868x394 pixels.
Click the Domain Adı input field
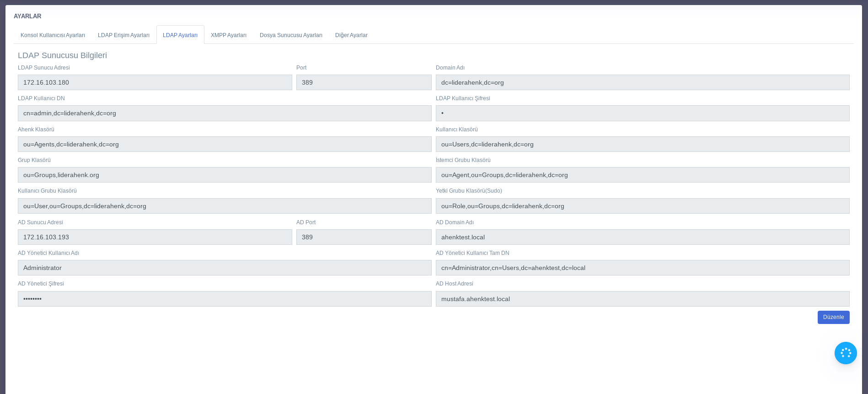[x=642, y=82]
